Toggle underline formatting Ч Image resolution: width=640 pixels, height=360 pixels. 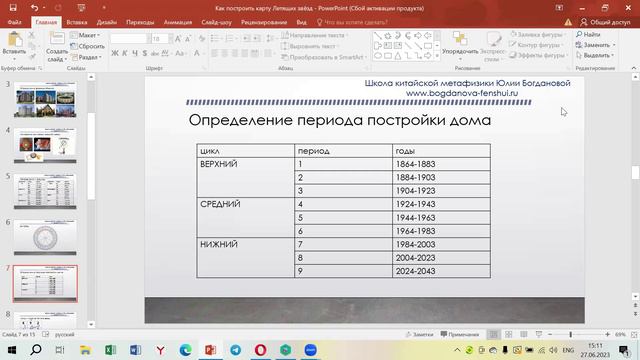(x=135, y=53)
